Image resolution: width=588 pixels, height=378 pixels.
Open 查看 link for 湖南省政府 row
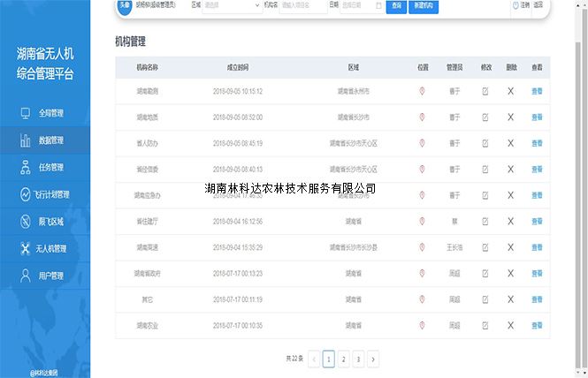tap(537, 274)
